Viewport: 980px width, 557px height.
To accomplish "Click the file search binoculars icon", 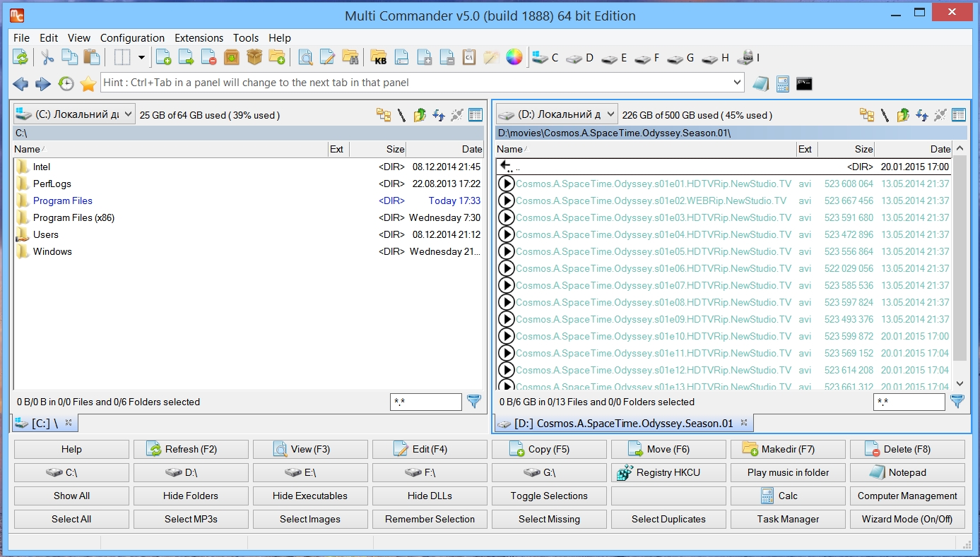I will (350, 58).
